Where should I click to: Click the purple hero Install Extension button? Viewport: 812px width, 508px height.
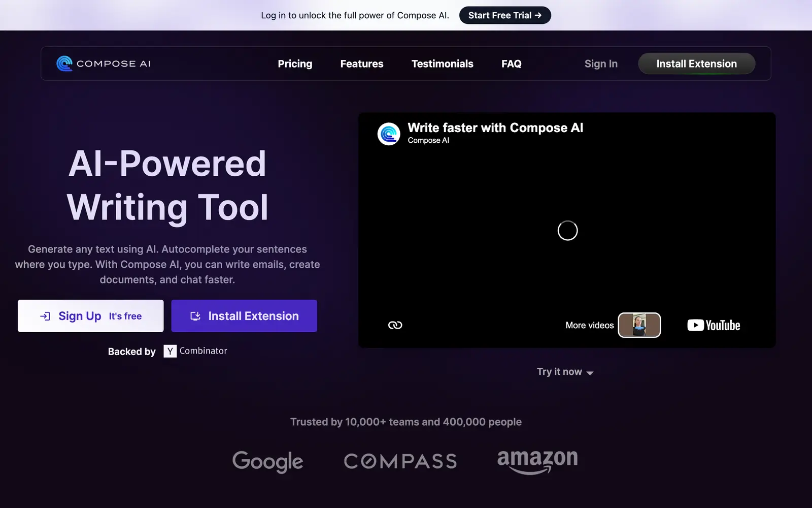244,316
